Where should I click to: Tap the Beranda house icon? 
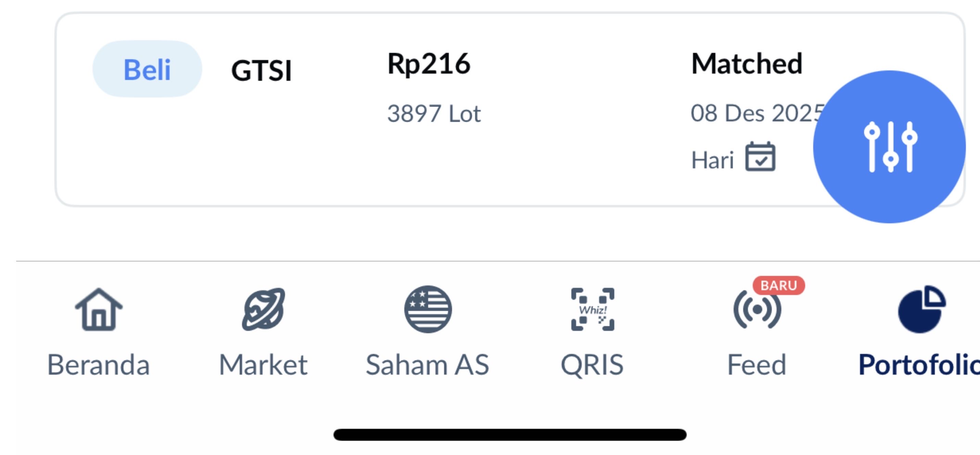99,309
